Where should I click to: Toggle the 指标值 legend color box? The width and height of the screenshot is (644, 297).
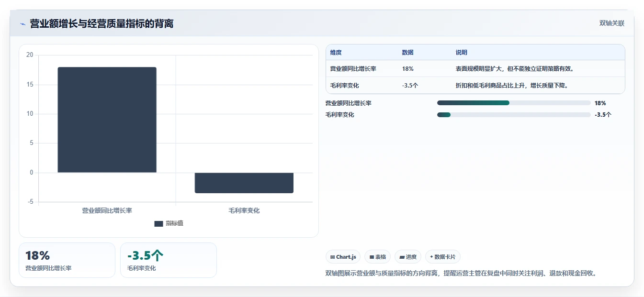(159, 224)
